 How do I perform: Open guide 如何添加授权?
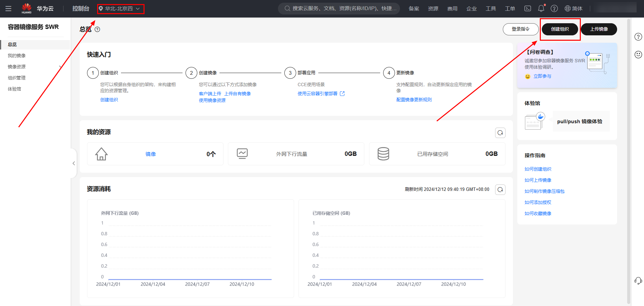(538, 202)
